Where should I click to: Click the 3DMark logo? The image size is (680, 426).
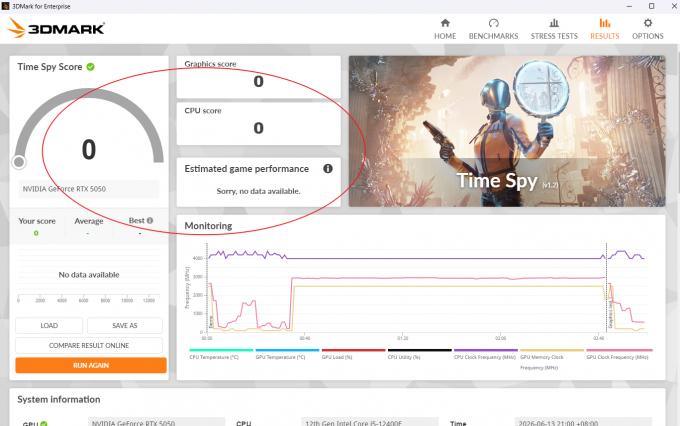[56, 28]
